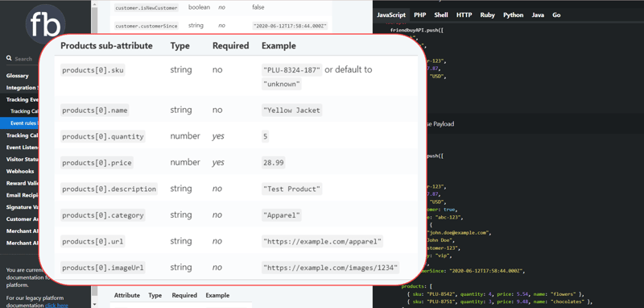Click the sidebar scrollbar down arrow
Image resolution: width=644 pixels, height=308 pixels.
click(94, 304)
